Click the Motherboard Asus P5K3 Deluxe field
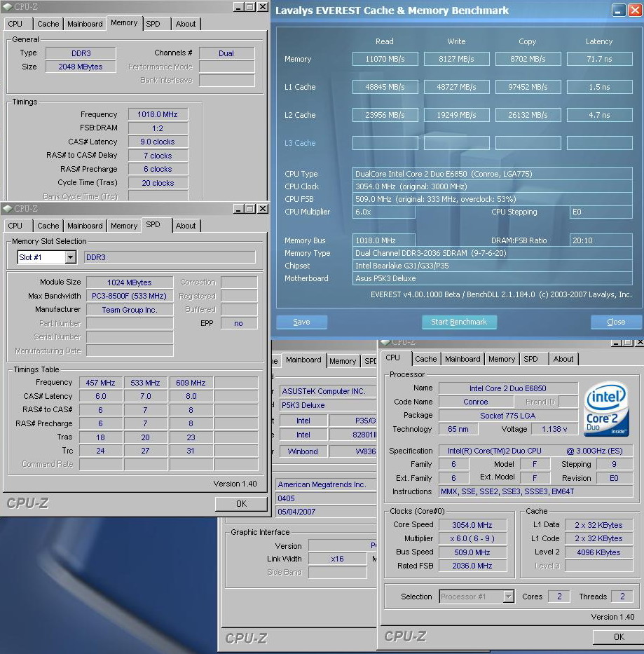Viewport: 644px width, 654px height. pyautogui.click(x=492, y=278)
